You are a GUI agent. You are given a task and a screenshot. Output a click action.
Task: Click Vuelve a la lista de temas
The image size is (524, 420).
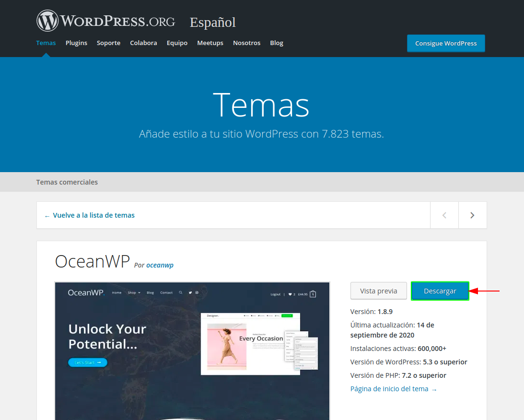(x=90, y=215)
